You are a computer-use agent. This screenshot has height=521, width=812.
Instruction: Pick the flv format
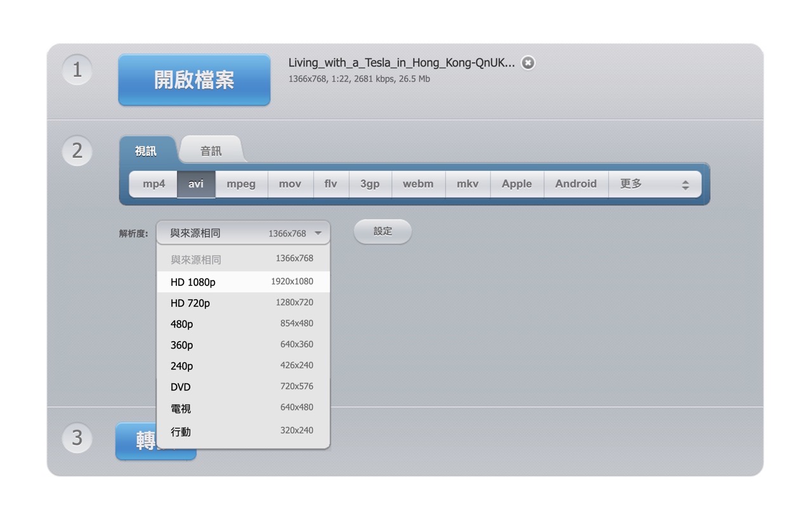tap(331, 184)
